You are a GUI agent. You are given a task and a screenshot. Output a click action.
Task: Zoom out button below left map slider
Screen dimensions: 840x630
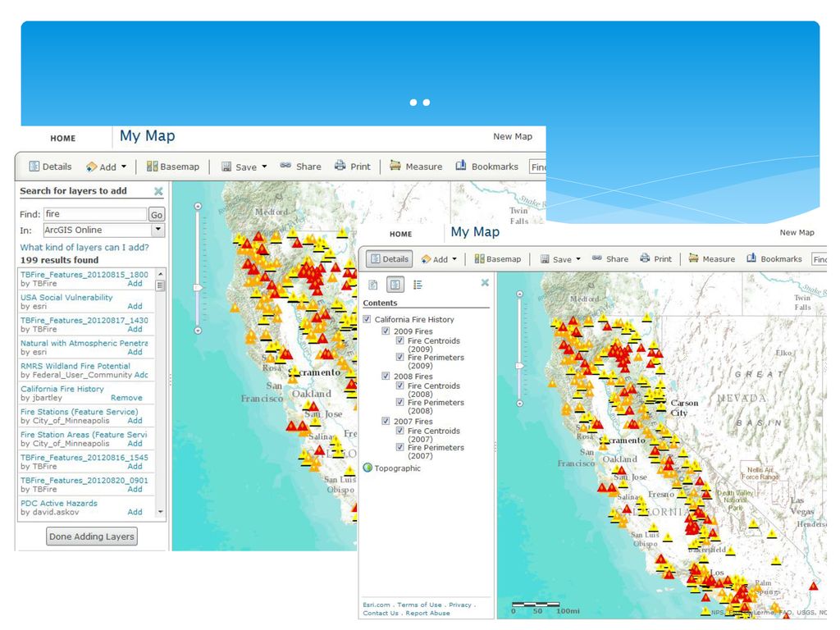198,331
